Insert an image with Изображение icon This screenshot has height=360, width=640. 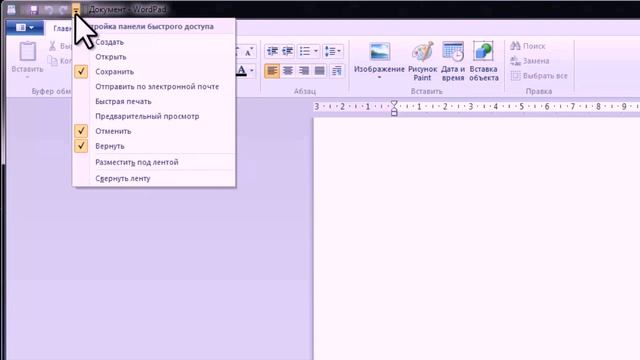point(379,52)
